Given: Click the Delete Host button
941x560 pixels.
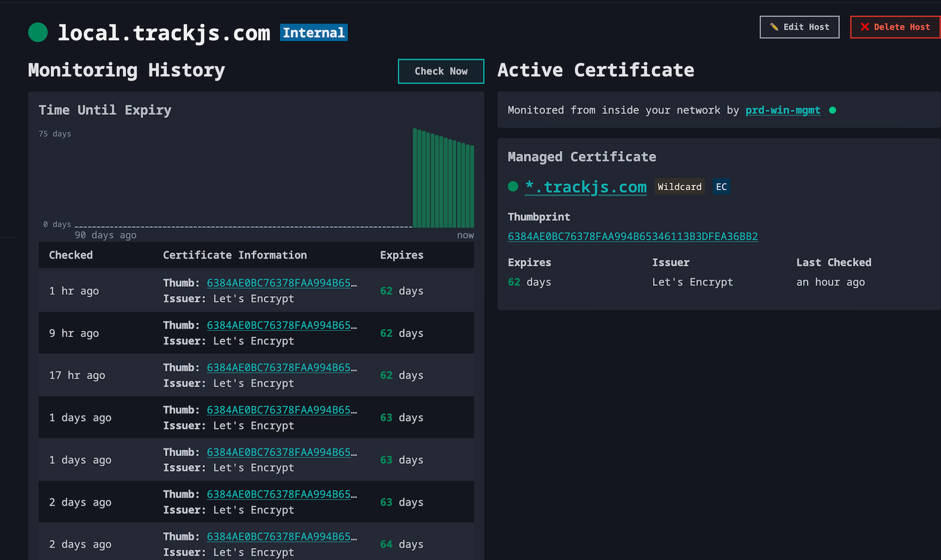Looking at the screenshot, I should pyautogui.click(x=896, y=27).
